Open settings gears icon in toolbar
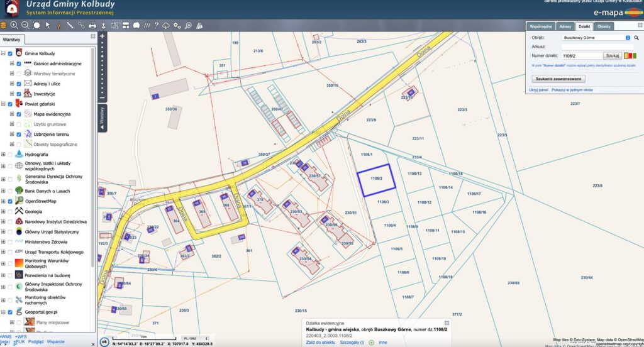The height and width of the screenshot is (347, 644). coord(177,26)
